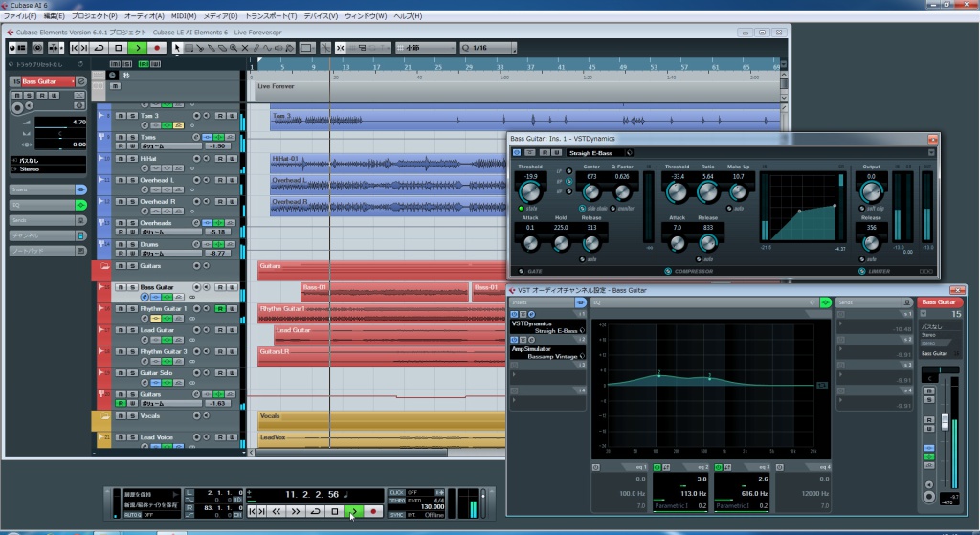
Task: Select the Glue tool in project toolbar
Action: [x=211, y=48]
